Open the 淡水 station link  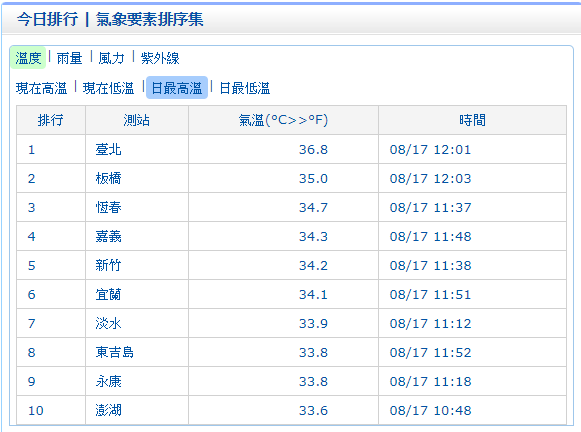(x=108, y=323)
